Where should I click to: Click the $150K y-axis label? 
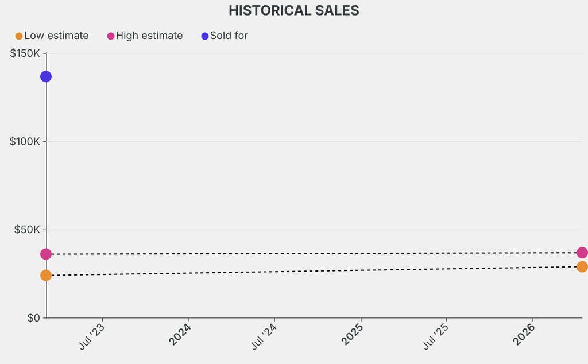point(25,53)
